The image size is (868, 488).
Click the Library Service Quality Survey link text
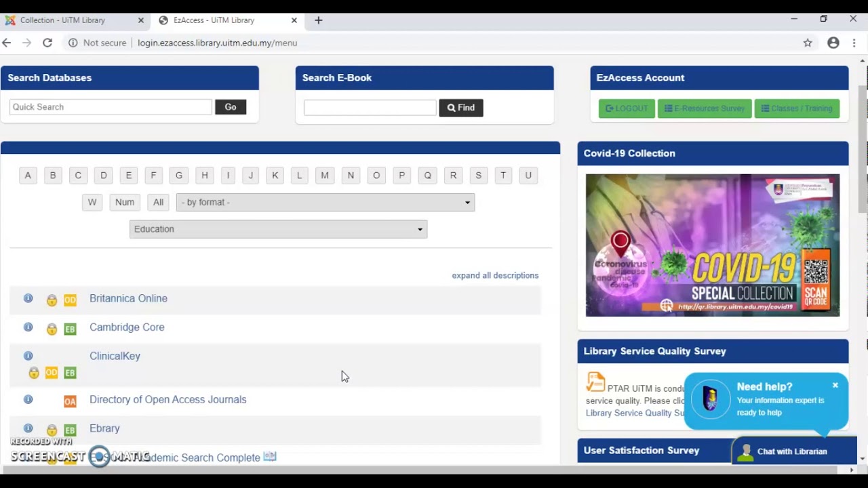pos(635,413)
